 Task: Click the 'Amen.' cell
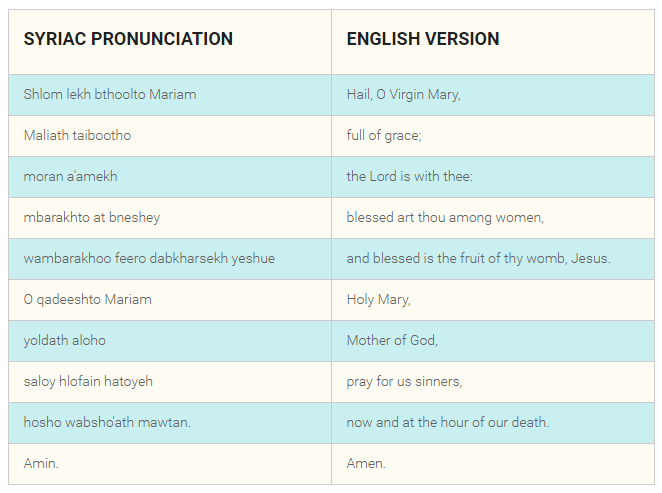366,463
